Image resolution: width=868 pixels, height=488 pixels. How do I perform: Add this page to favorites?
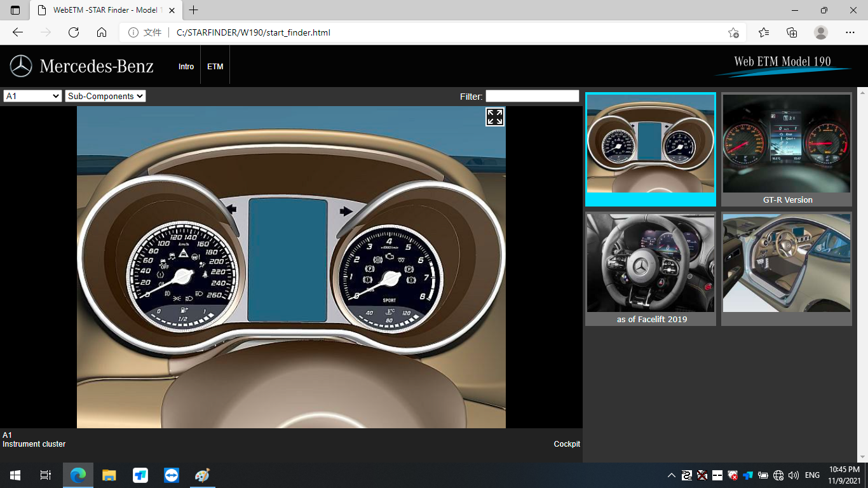click(733, 32)
